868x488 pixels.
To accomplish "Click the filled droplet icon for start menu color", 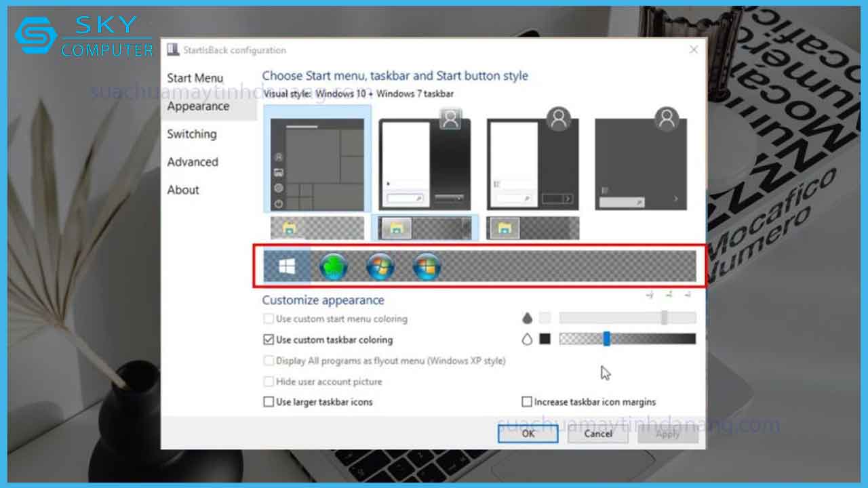I will pyautogui.click(x=527, y=318).
